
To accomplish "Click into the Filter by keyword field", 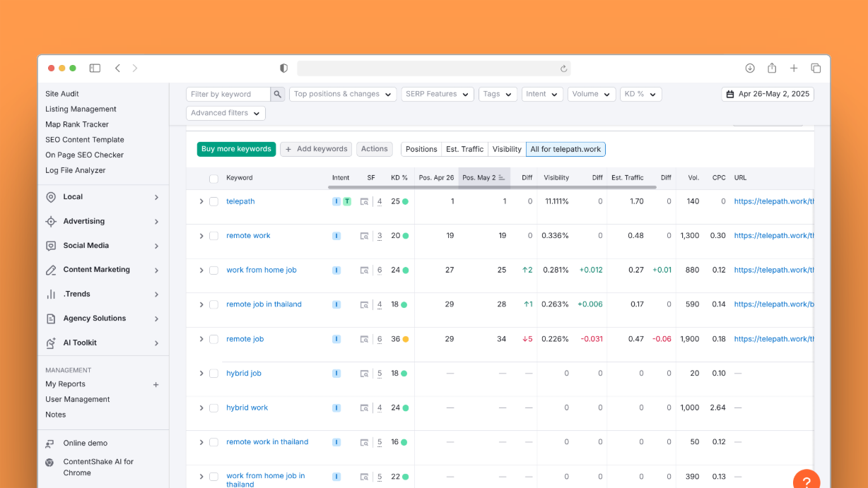I will coord(228,94).
